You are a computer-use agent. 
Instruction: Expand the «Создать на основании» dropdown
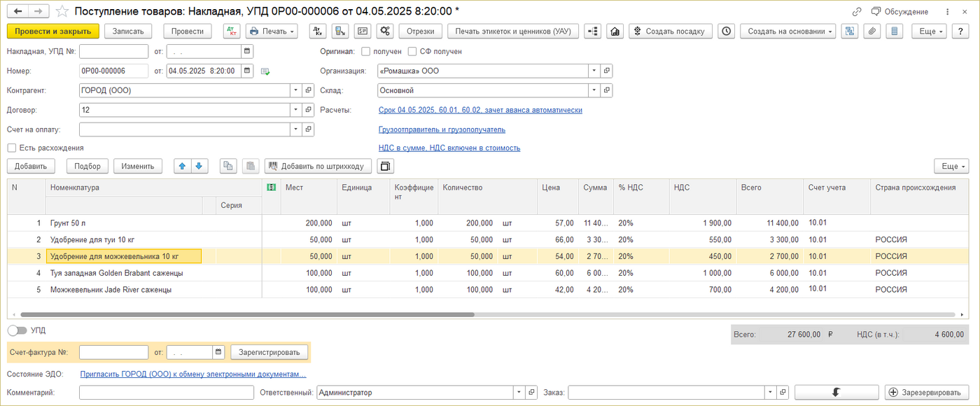pyautogui.click(x=787, y=31)
